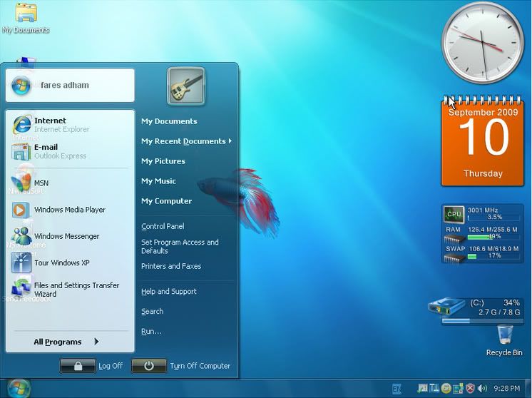532x398 pixels.
Task: Expand All Programs list
Action: 66,342
